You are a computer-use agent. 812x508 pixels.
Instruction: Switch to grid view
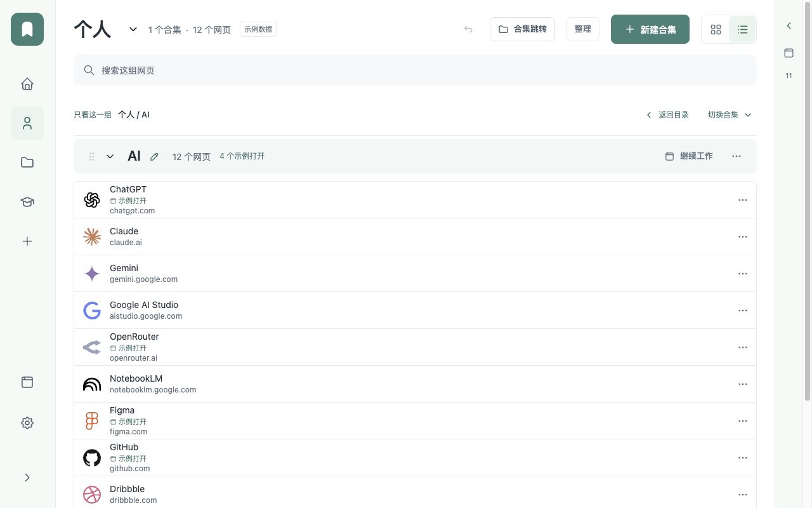[716, 29]
